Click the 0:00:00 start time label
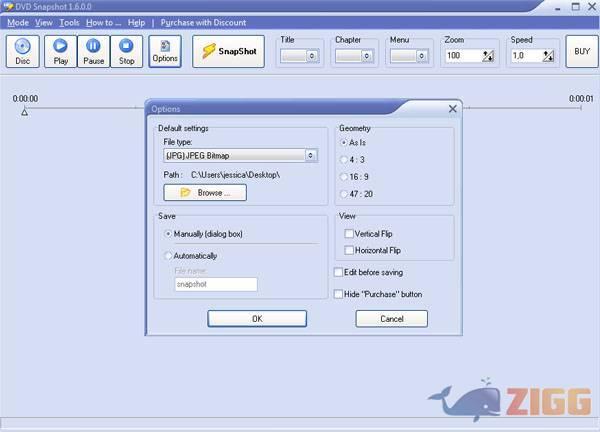This screenshot has height=432, width=600. pos(25,99)
